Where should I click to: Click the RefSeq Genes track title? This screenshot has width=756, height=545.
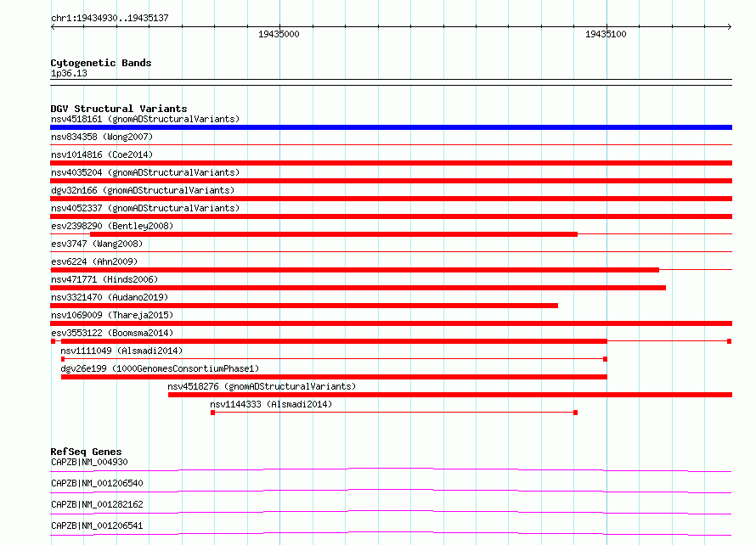(86, 452)
